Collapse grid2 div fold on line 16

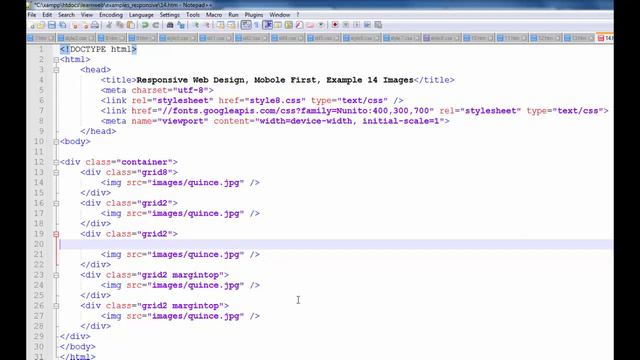point(56,203)
